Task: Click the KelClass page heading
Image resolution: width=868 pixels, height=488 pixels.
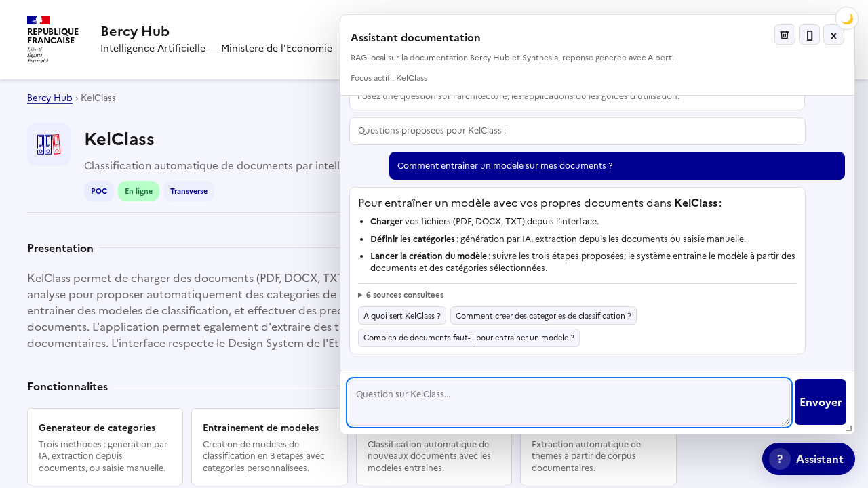Action: (119, 139)
